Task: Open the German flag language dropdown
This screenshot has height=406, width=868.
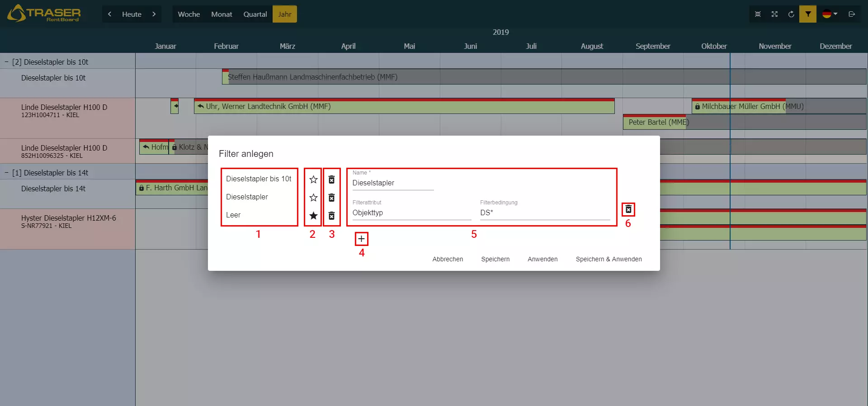Action: [830, 14]
